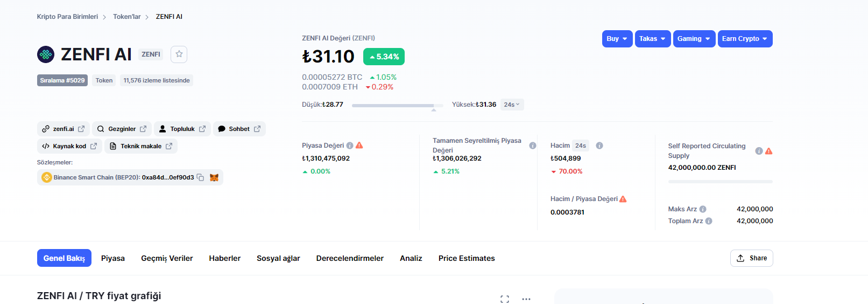Screen dimensions: 868x304
Task: Click 11,576 izleme listesinde tag
Action: pyautogui.click(x=157, y=80)
